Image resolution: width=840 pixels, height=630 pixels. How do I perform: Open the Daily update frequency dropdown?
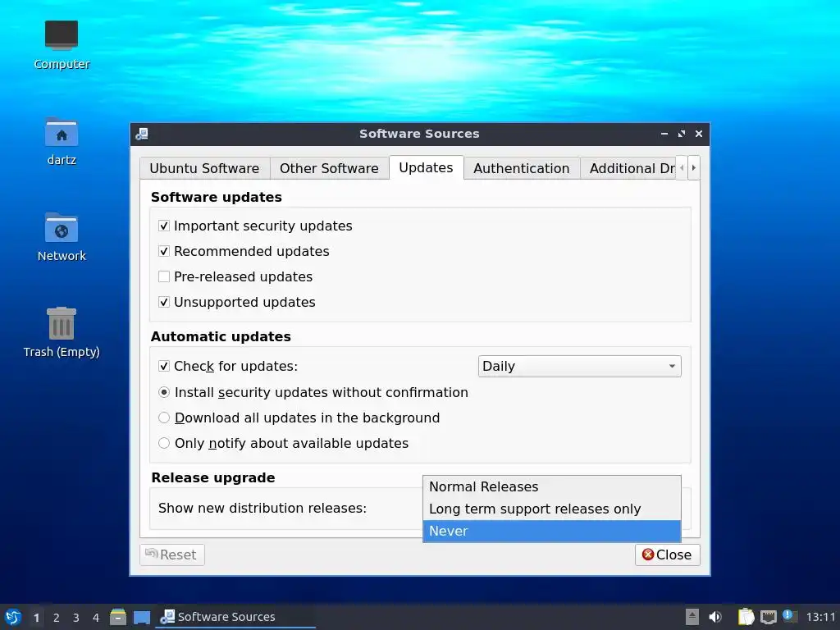[x=579, y=367]
